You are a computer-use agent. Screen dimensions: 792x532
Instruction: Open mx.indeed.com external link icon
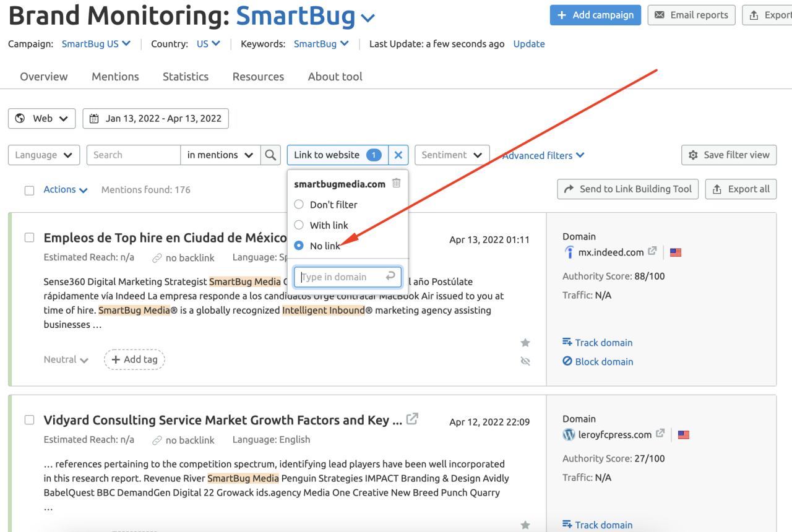[x=652, y=252]
